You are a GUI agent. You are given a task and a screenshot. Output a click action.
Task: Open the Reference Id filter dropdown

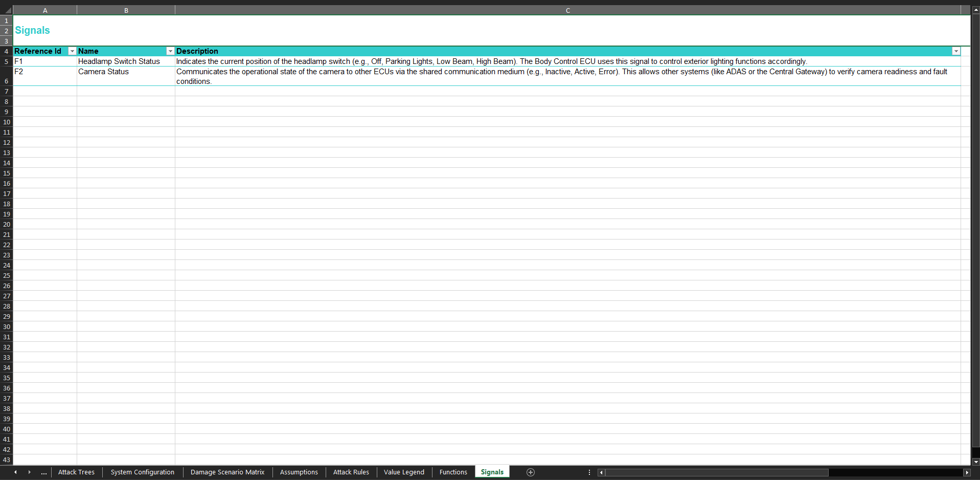tap(72, 51)
